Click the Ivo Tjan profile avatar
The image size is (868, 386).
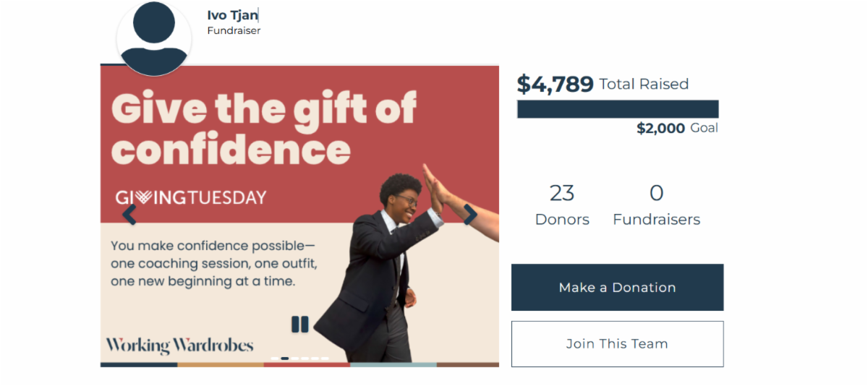(153, 38)
